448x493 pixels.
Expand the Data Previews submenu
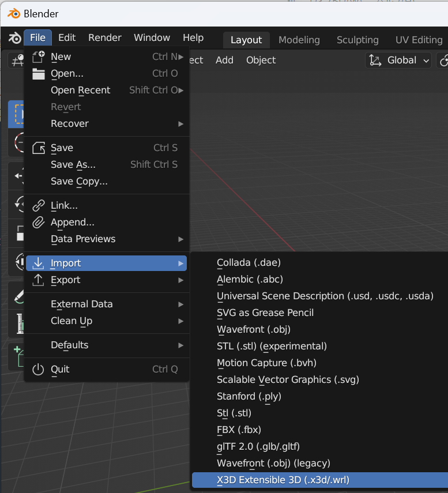click(x=107, y=239)
